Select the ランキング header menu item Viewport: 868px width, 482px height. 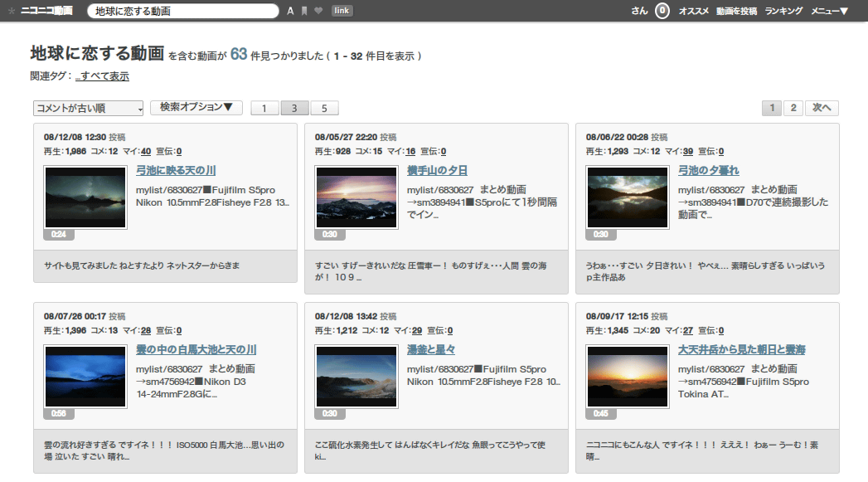click(783, 11)
